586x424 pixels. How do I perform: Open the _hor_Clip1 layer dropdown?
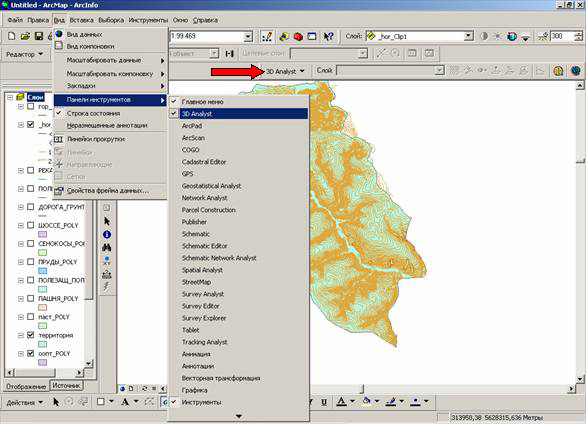(x=469, y=36)
